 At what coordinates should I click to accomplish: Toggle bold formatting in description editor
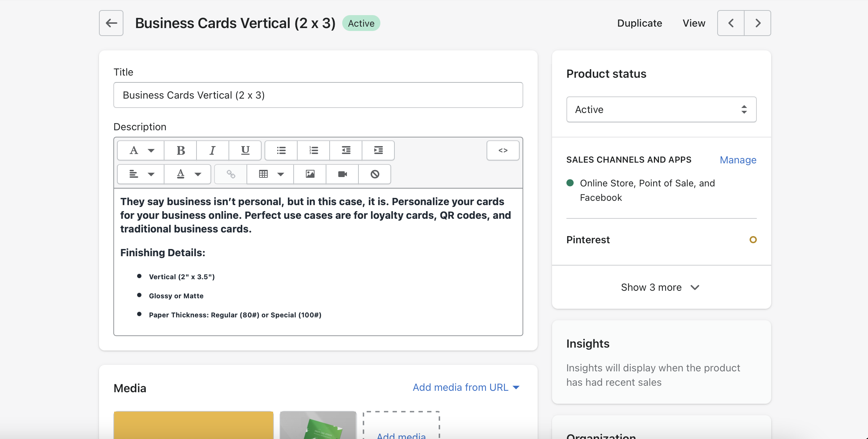pos(181,150)
